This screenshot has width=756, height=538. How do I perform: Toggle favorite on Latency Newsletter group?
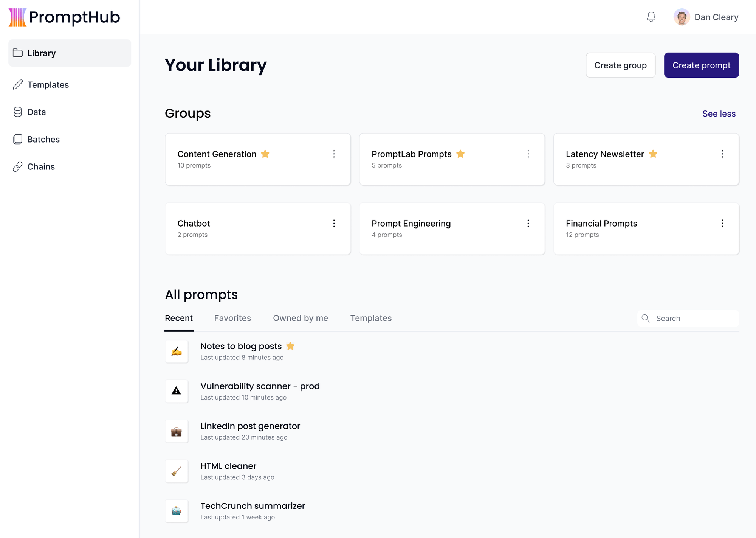pos(653,154)
